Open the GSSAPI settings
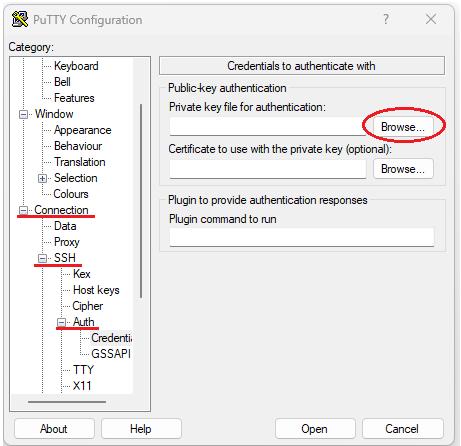Image resolution: width=461 pixels, height=446 pixels. click(111, 354)
